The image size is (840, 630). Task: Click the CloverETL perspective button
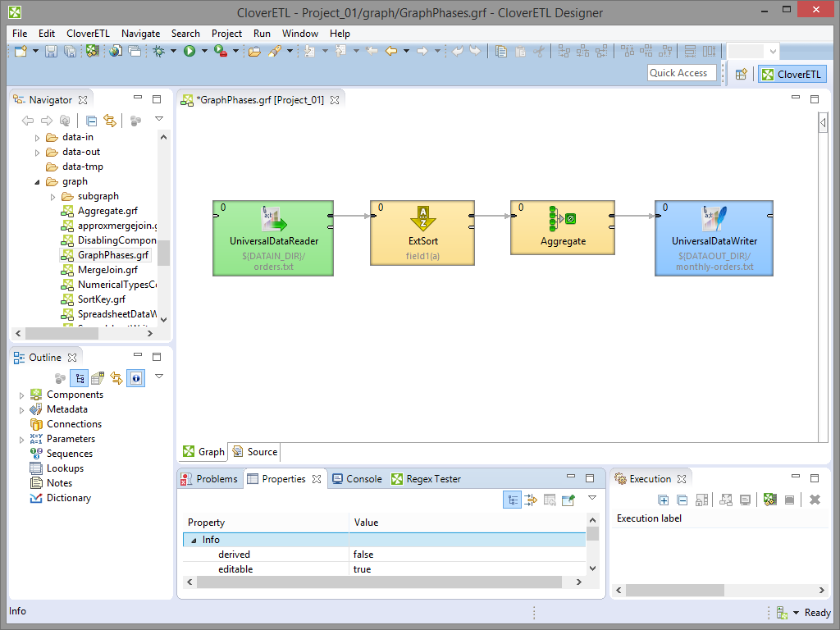(792, 74)
